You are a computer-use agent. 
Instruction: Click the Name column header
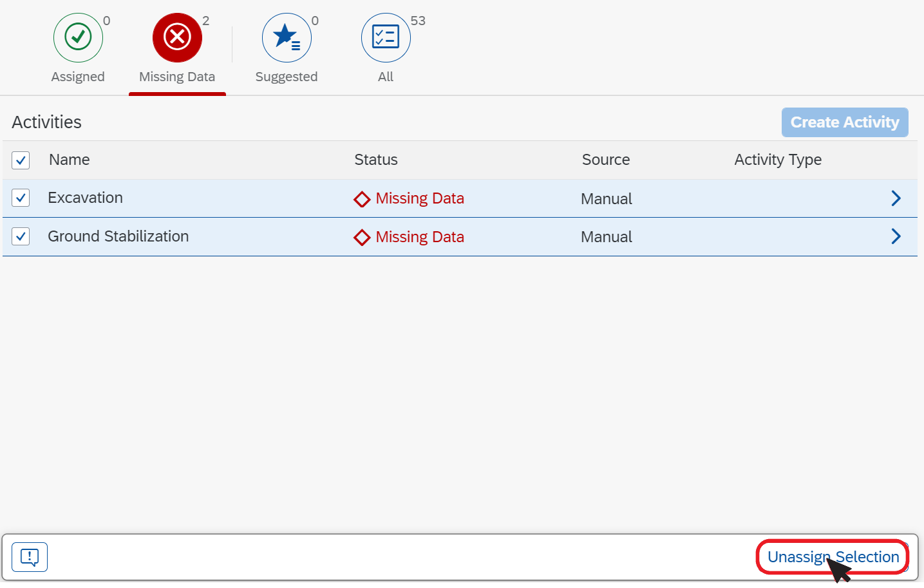(x=70, y=160)
